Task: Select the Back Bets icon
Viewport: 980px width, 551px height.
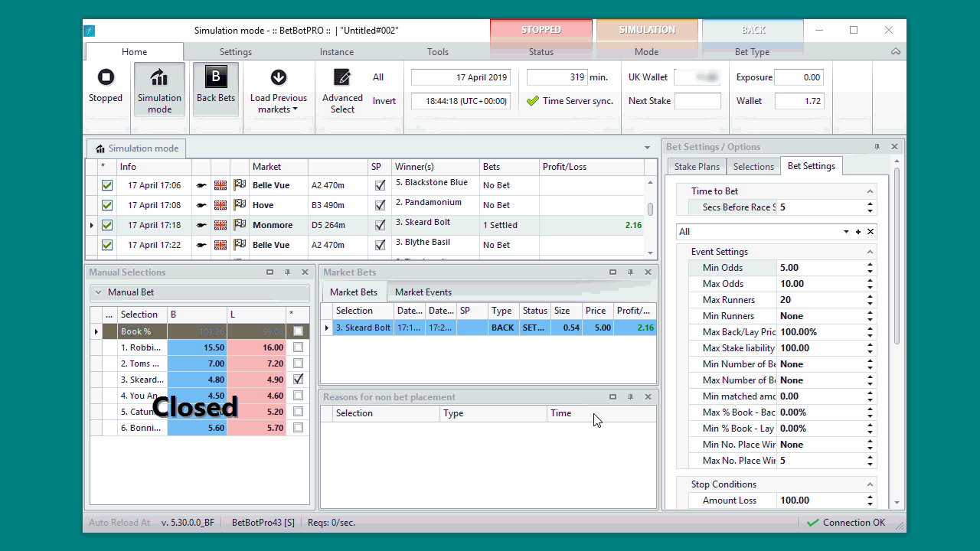Action: [216, 77]
